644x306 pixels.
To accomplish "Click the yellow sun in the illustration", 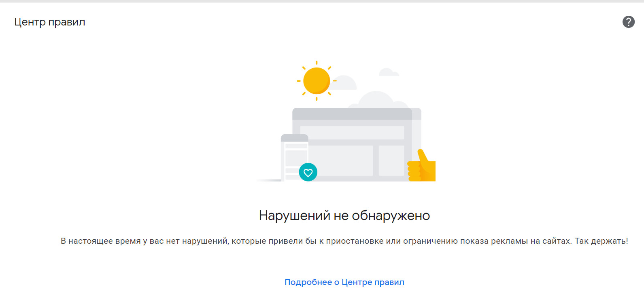I will [x=316, y=81].
